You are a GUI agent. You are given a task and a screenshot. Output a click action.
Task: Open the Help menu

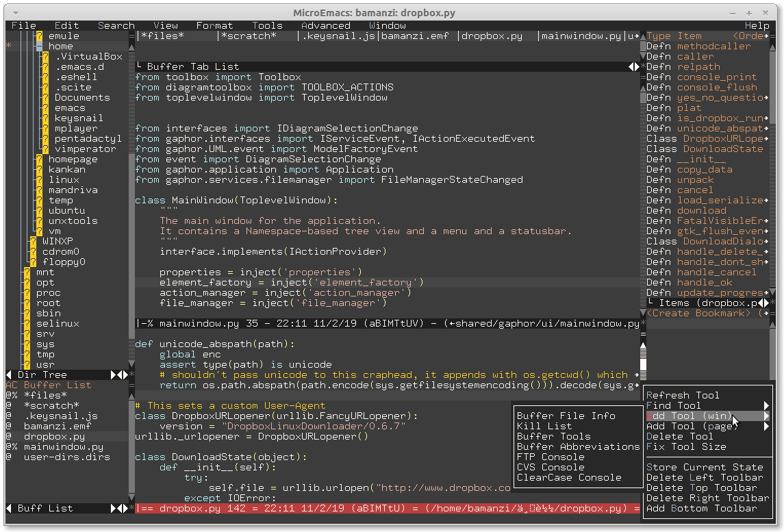click(757, 25)
